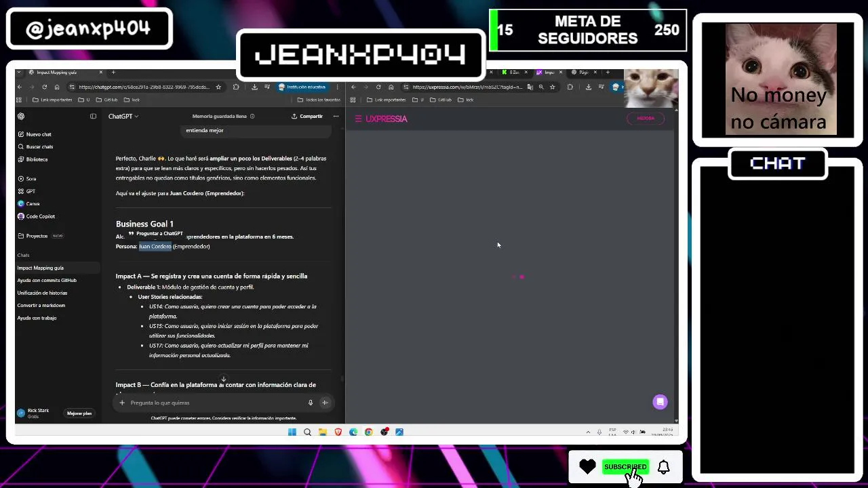868x488 pixels.
Task: Click the ChatGPT logo icon in sidebar
Action: (21, 116)
